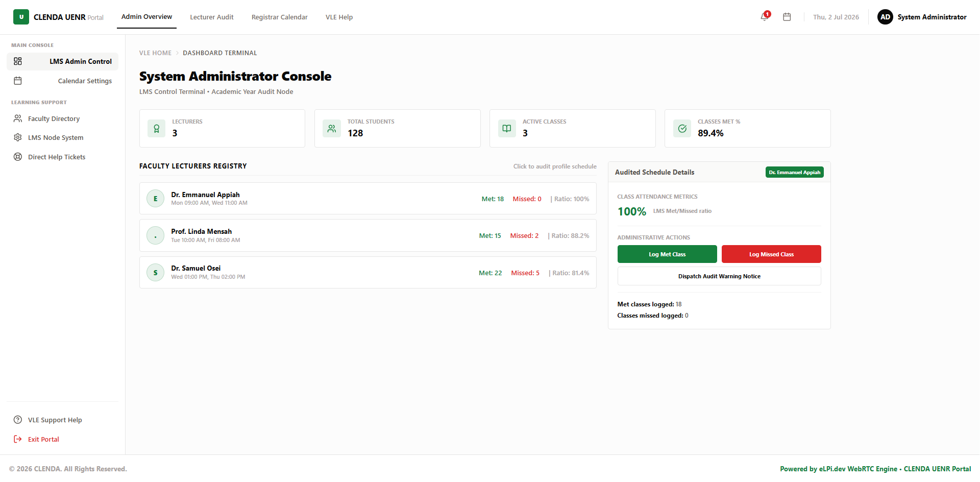Click the Dr. Emmanuel Appiah green badge

tap(794, 173)
